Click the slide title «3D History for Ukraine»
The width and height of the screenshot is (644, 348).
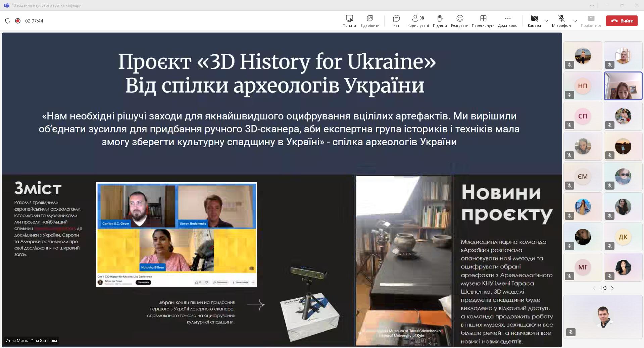click(x=316, y=62)
